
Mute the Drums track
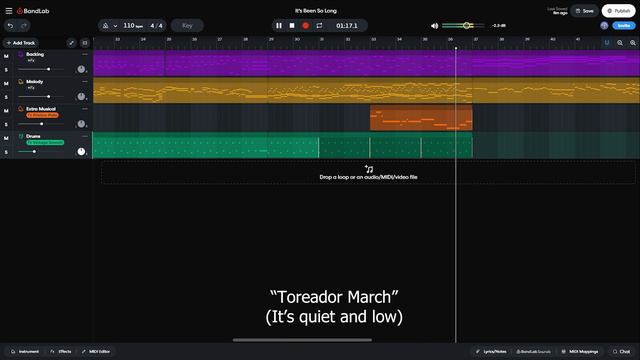pos(6,138)
